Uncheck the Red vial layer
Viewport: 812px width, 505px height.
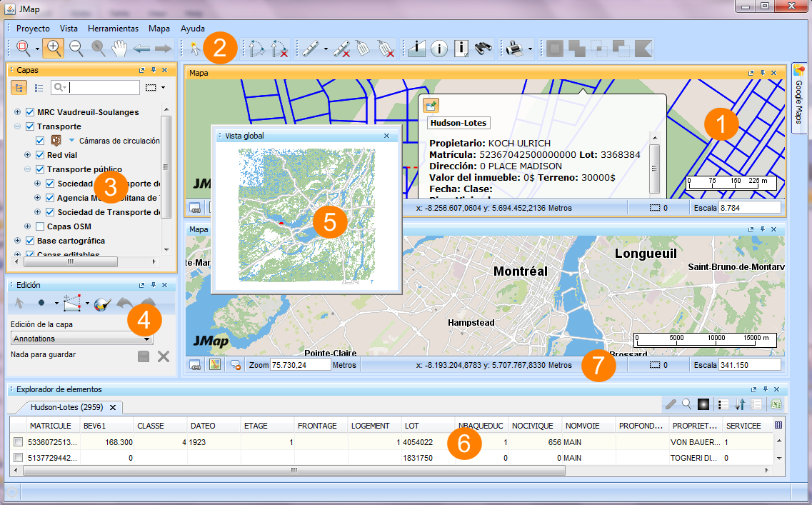coord(40,155)
